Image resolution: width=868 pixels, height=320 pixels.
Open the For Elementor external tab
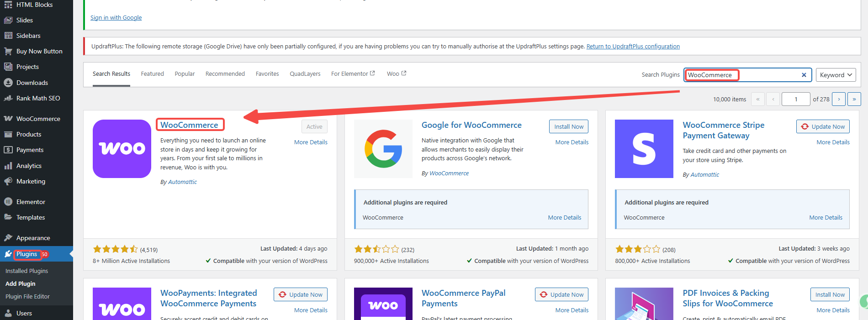[353, 73]
